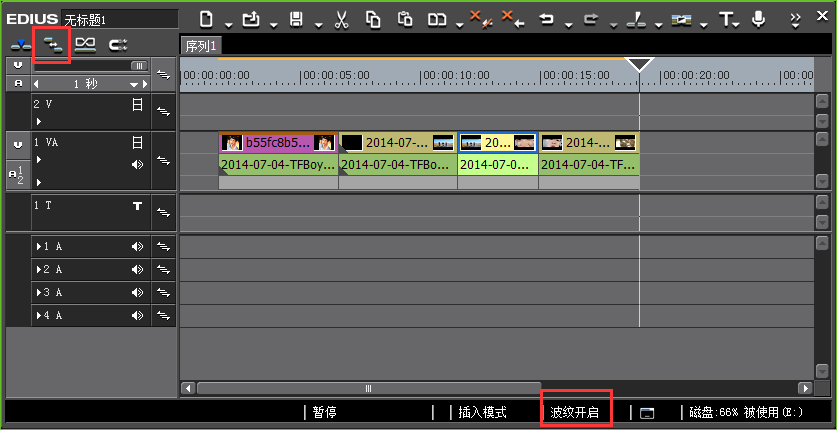The height and width of the screenshot is (430, 837).
Task: Click the 插入模式 status entry
Action: coord(482,412)
